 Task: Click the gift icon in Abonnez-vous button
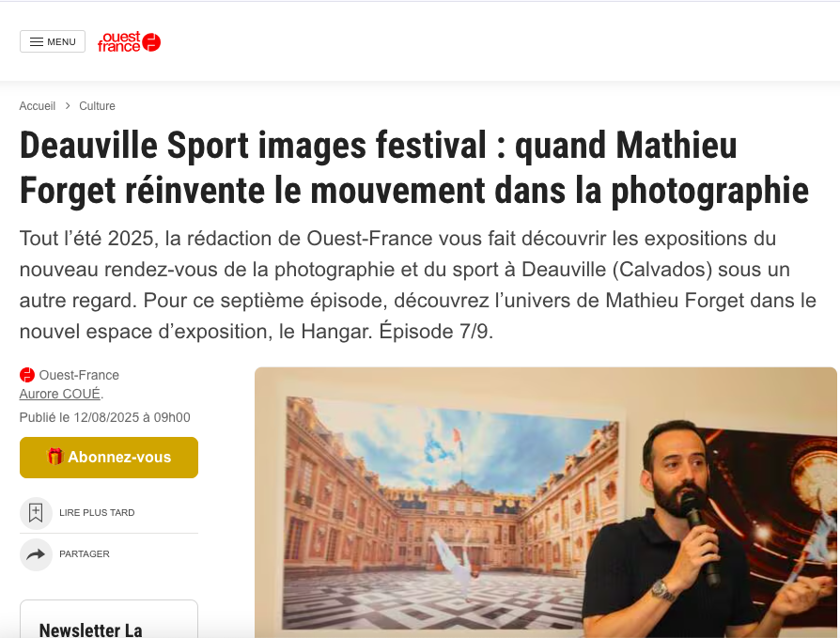click(54, 457)
